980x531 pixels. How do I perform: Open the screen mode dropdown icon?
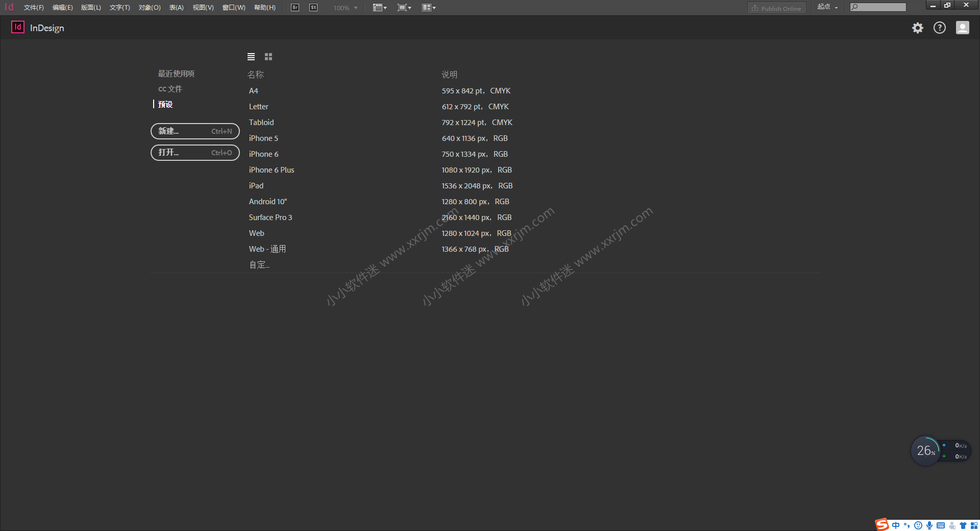point(404,8)
